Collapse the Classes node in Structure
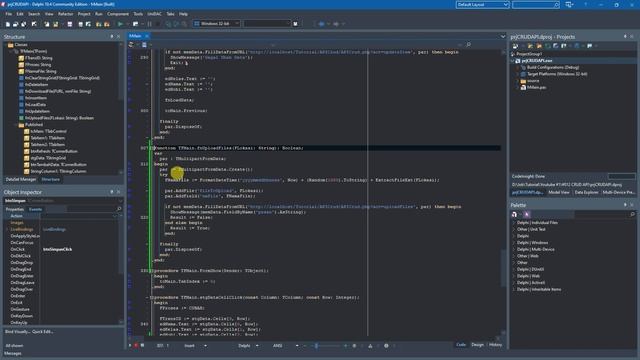640x360 pixels. (6, 45)
